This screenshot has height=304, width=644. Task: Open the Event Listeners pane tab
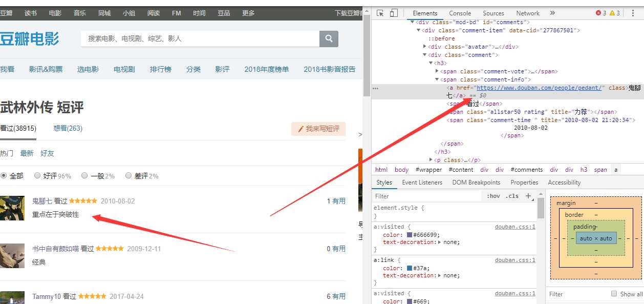pyautogui.click(x=422, y=183)
